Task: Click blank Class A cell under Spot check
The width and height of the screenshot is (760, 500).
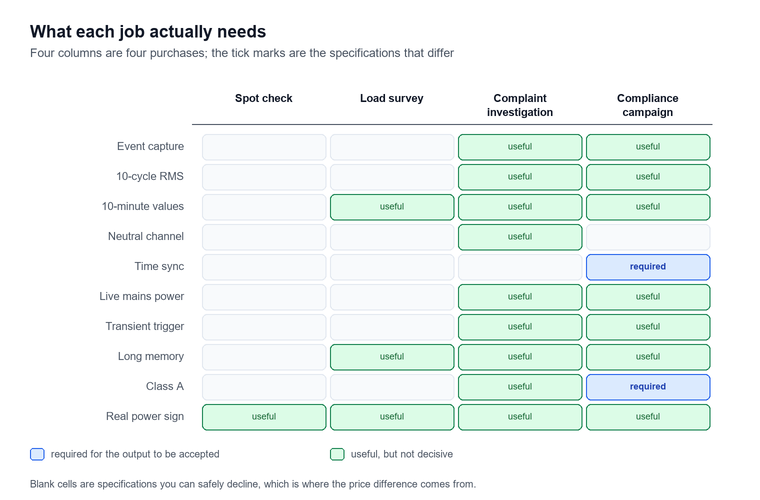Action: tap(264, 387)
